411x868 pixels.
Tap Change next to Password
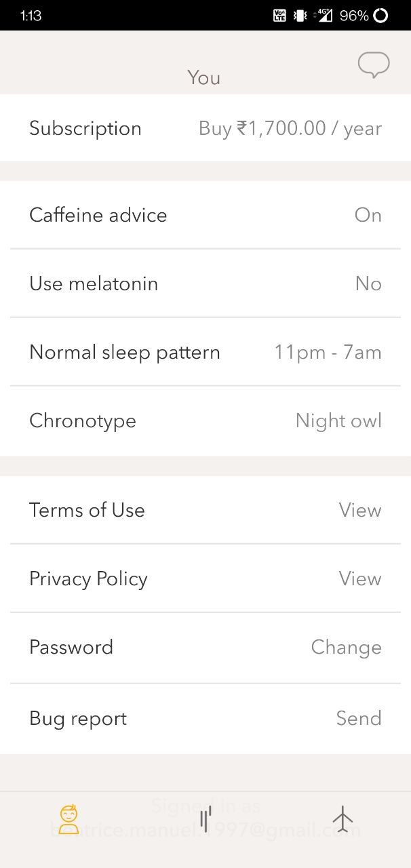pyautogui.click(x=346, y=647)
